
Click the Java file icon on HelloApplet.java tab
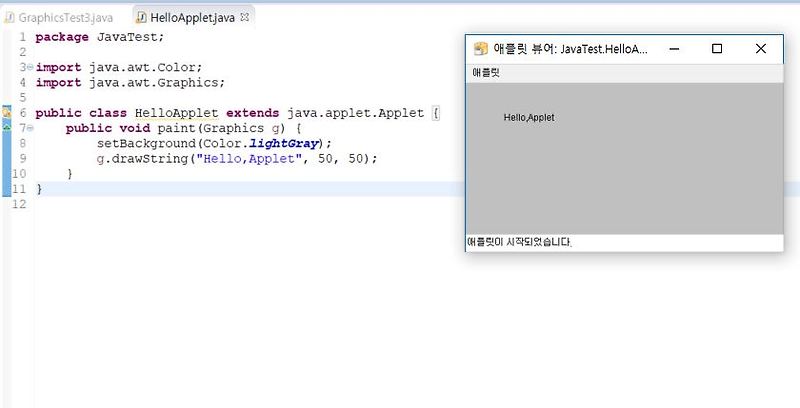[141, 18]
